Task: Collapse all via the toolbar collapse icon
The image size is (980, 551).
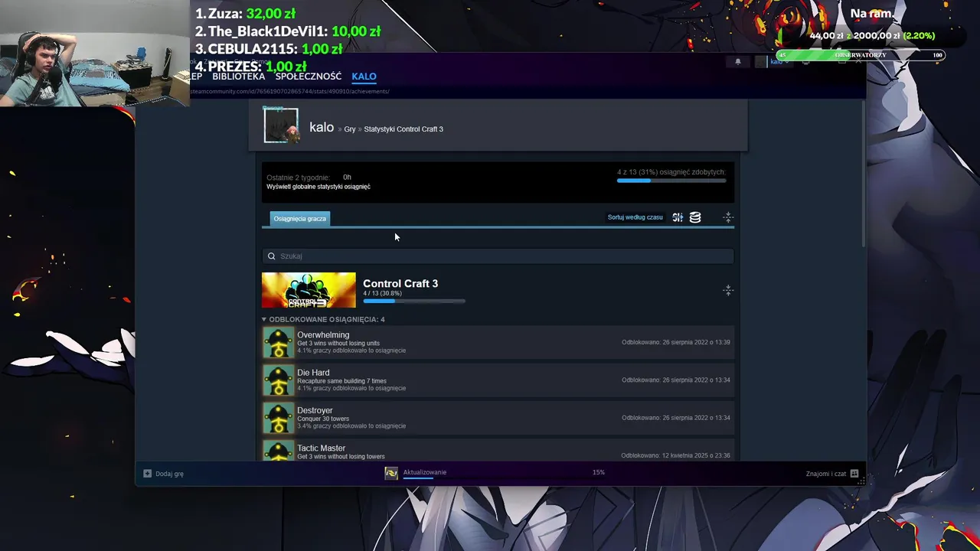Action: pos(728,217)
